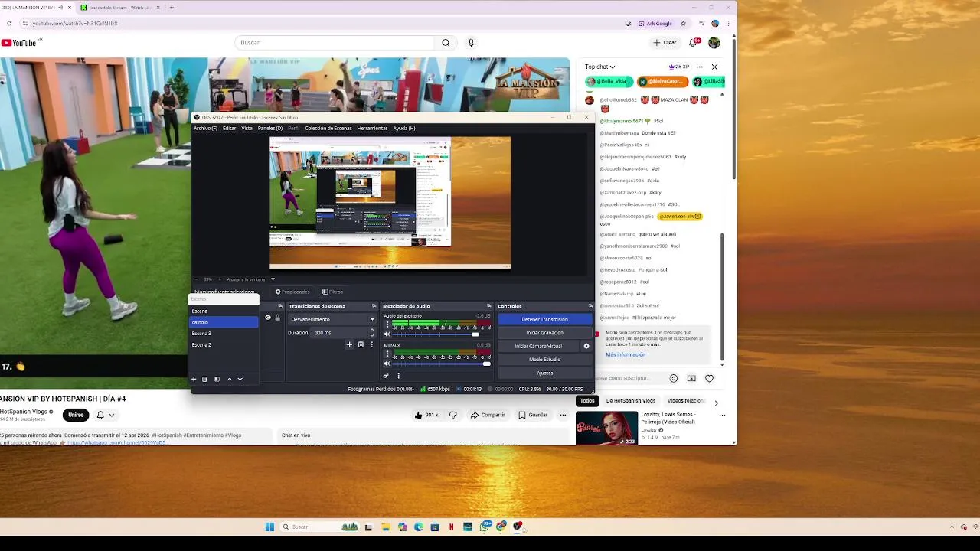
Task: Dislike the video with thumbs-down icon
Action: point(452,415)
